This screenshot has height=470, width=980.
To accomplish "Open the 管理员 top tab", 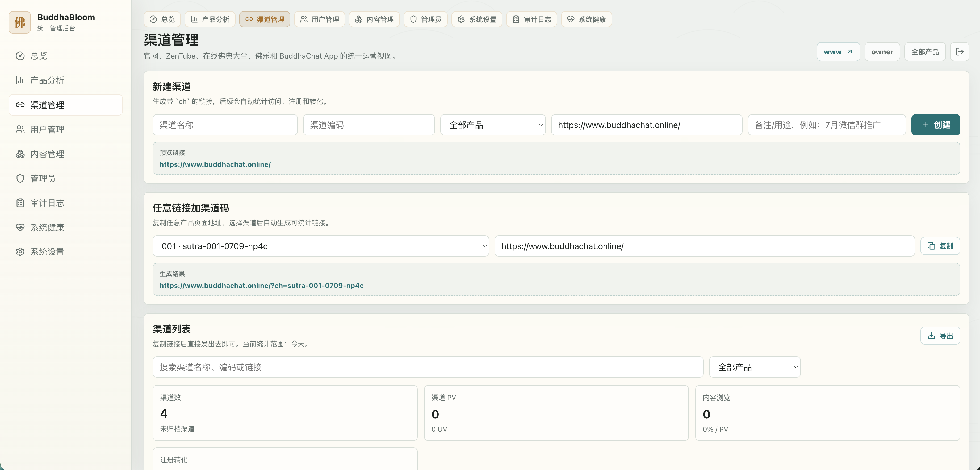I will pos(426,19).
